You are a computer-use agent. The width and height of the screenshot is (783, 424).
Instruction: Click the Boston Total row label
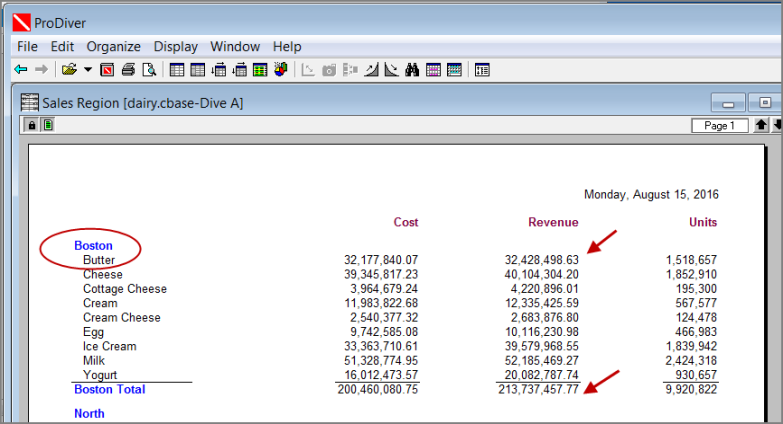click(x=109, y=390)
